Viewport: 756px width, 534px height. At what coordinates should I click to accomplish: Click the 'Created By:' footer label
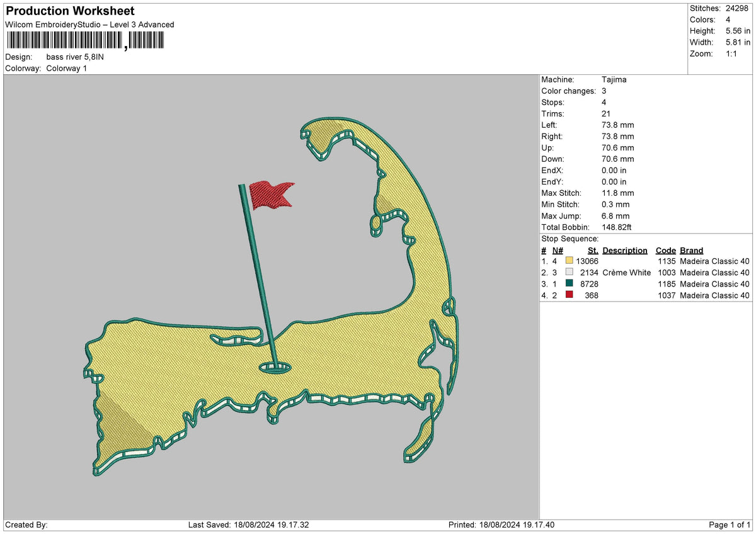[x=26, y=525]
